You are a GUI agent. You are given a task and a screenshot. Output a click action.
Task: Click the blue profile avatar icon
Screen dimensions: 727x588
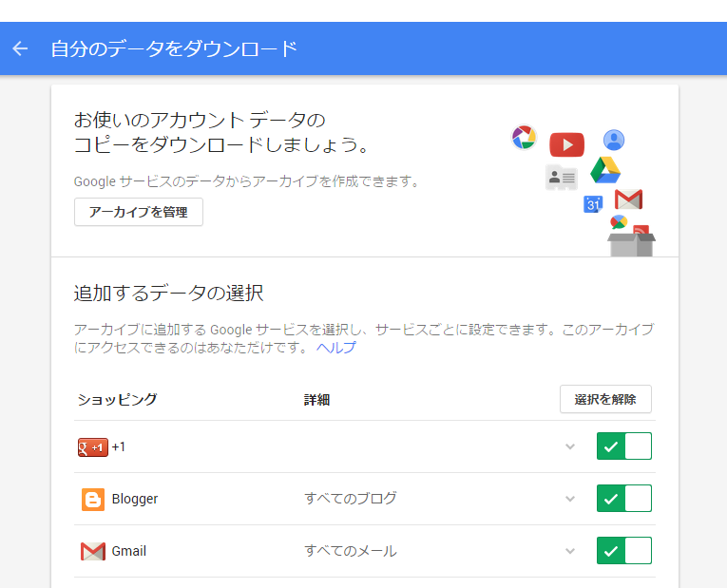pyautogui.click(x=614, y=140)
